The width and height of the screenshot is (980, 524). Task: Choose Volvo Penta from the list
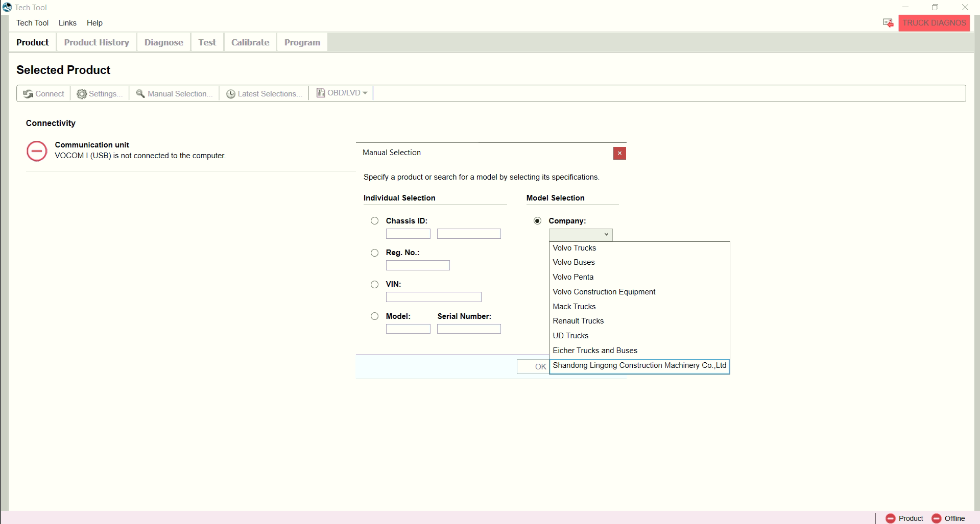tap(639, 277)
